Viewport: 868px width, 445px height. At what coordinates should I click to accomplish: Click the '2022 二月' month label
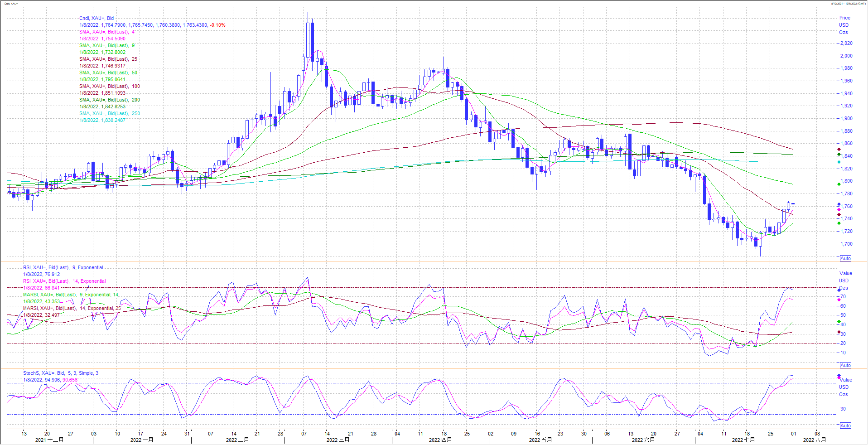point(237,440)
